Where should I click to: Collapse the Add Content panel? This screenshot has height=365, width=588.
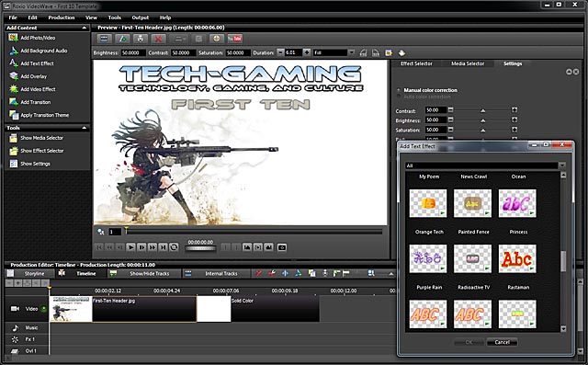pos(84,28)
